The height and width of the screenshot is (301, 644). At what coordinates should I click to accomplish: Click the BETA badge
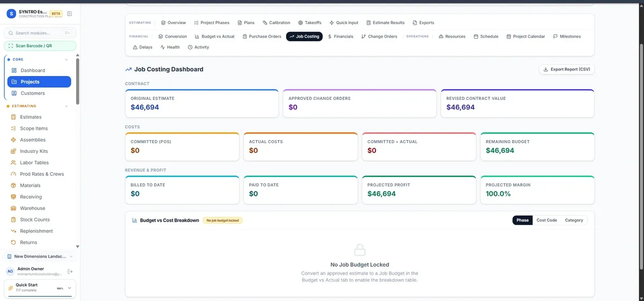[x=56, y=13]
